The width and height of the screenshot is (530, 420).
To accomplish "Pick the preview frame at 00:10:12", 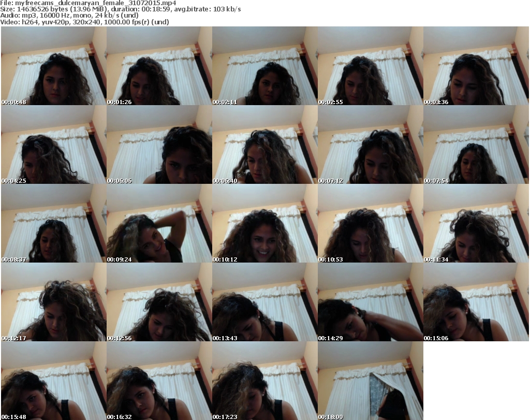I will click(264, 223).
